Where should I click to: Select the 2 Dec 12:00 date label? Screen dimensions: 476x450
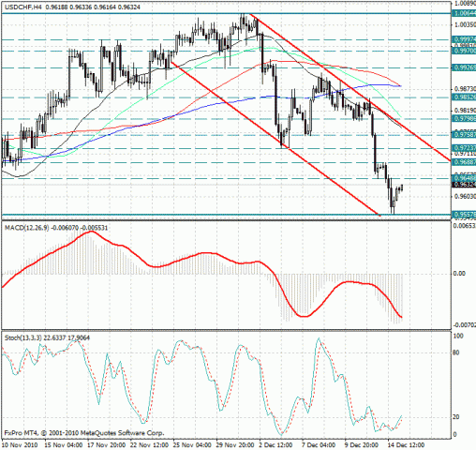[x=276, y=445]
